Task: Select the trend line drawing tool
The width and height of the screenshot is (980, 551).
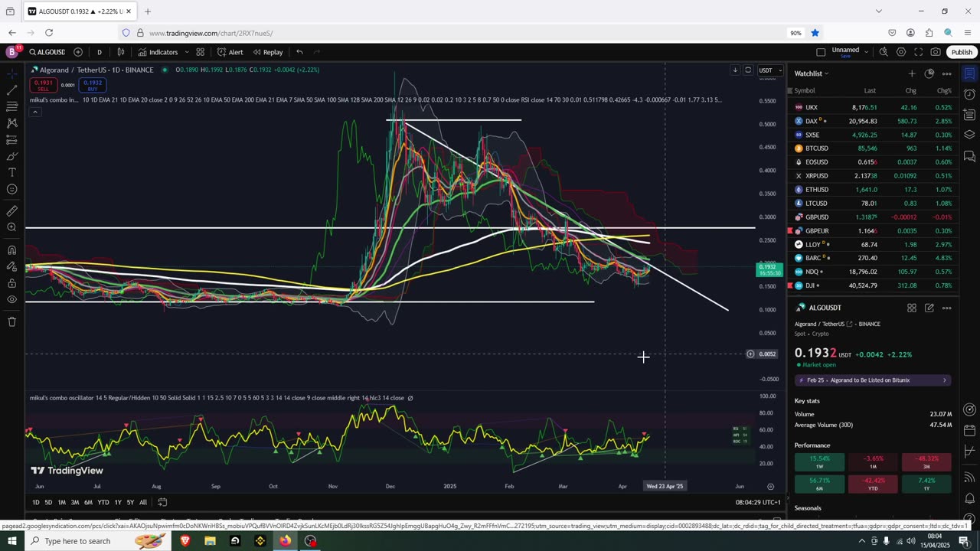Action: point(11,90)
